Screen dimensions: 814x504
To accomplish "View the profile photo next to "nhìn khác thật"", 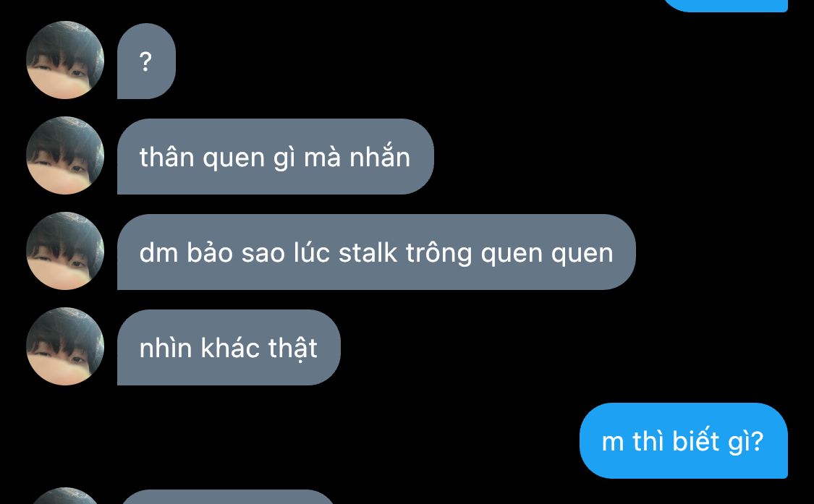I will pos(65,347).
